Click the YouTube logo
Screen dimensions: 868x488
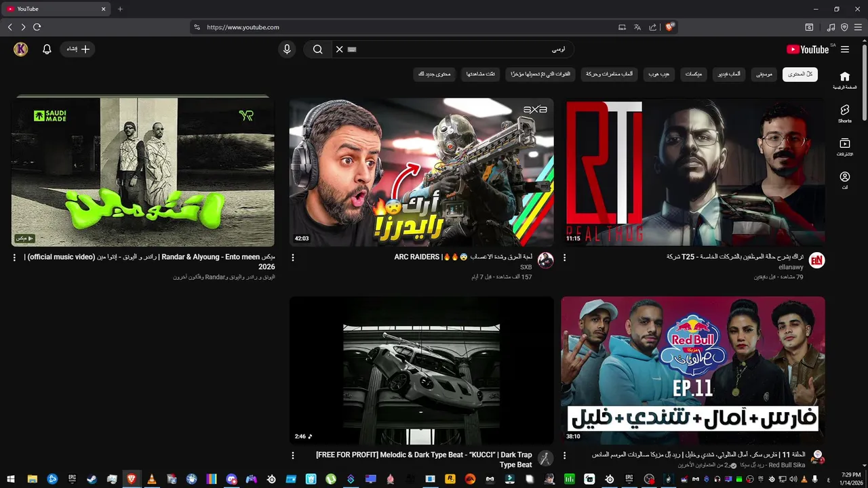[808, 49]
